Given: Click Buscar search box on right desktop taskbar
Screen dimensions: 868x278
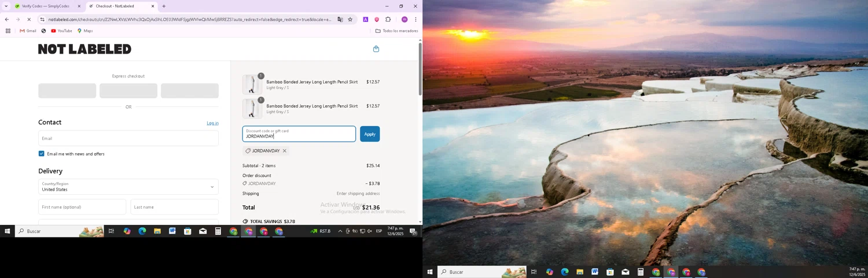Looking at the screenshot, I should point(482,272).
